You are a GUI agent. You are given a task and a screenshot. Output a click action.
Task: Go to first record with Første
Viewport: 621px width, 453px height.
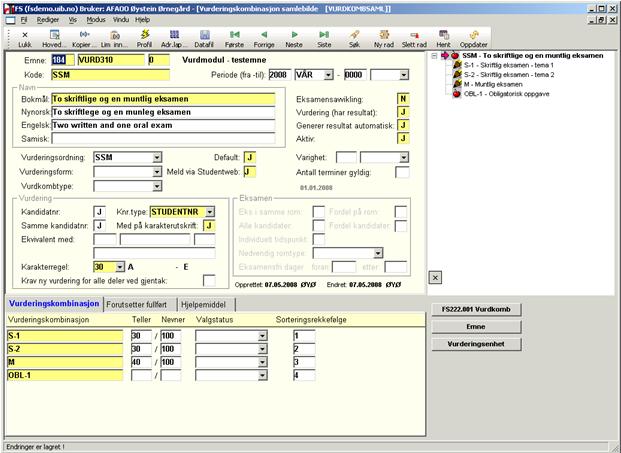(234, 39)
